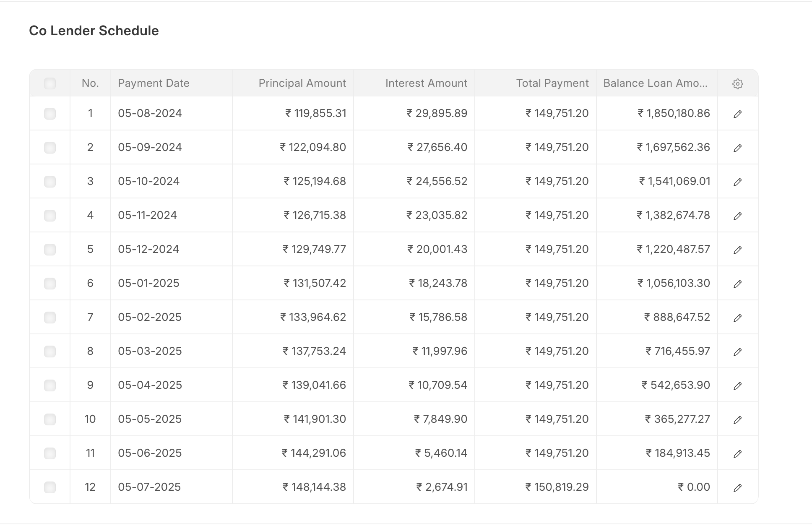Click payment date 05-09-2024
812x526 pixels.
click(150, 147)
